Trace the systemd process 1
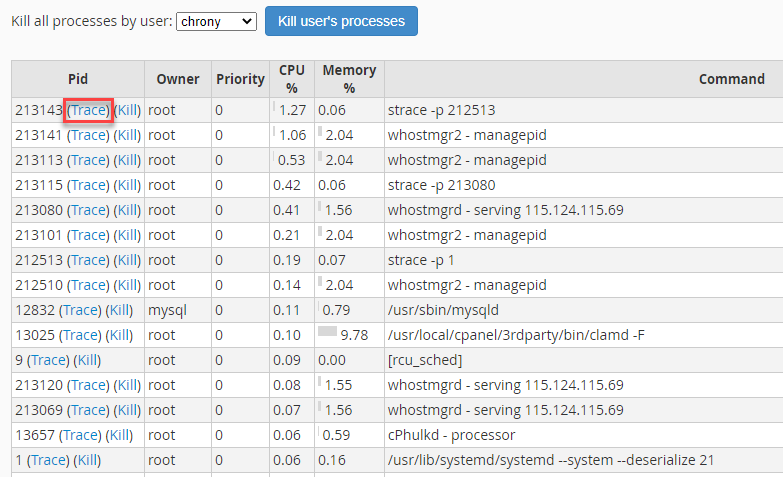Image resolution: width=783 pixels, height=477 pixels. [48, 460]
